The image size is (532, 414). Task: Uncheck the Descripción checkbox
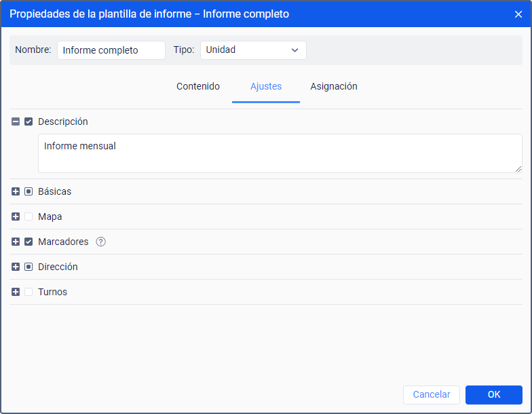[28, 121]
